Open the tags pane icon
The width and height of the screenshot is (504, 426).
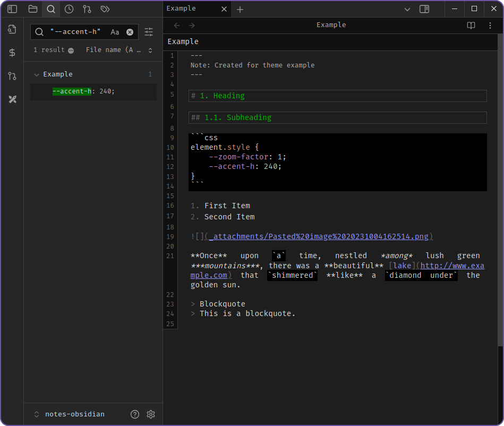(x=105, y=9)
